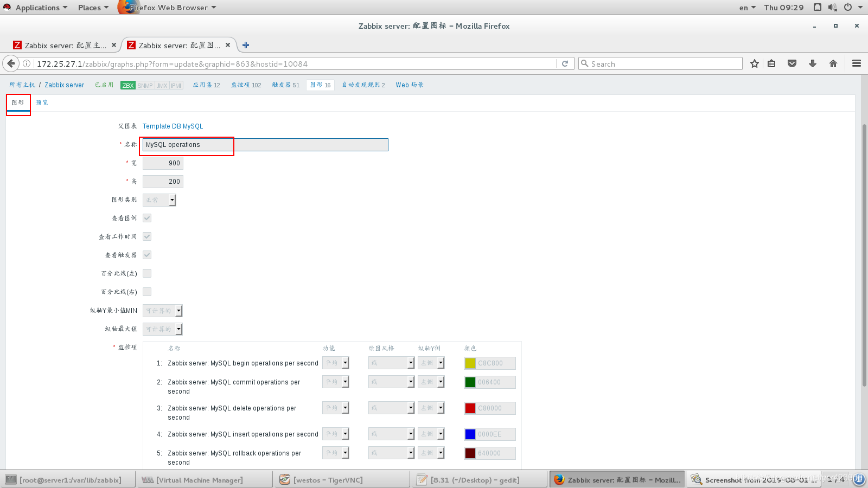Open draw style dropdown for commit operations row
The height and width of the screenshot is (488, 868).
pos(391,382)
